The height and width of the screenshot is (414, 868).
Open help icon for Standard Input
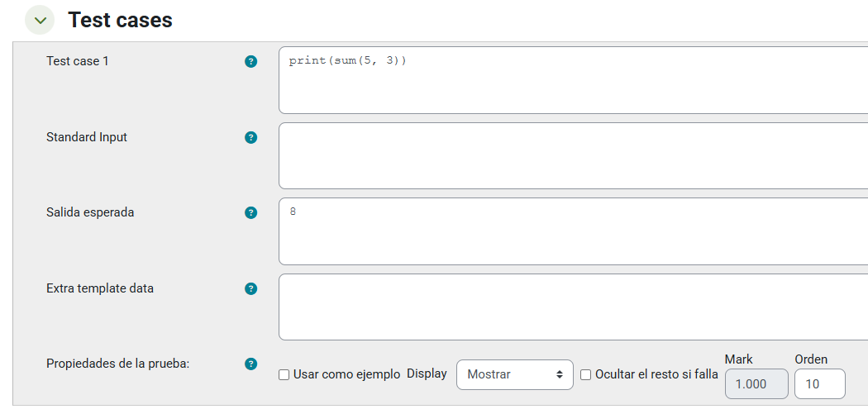click(x=251, y=137)
